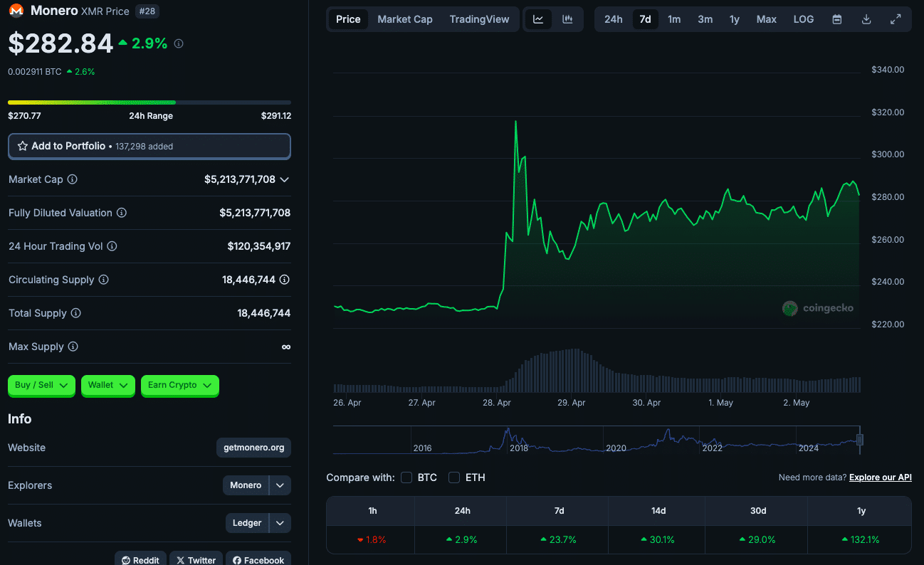Click the #28 rank badge
Viewport: 924px width, 565px height.
(147, 11)
